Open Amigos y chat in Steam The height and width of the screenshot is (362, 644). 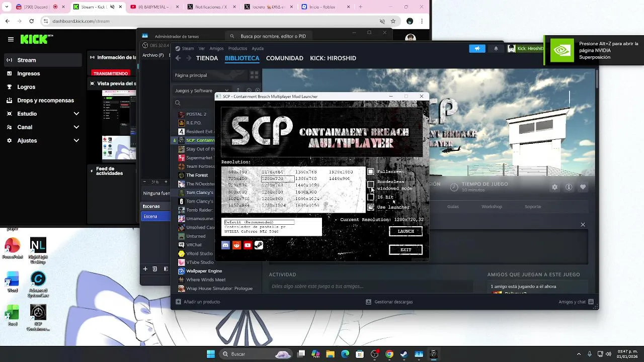pyautogui.click(x=576, y=302)
